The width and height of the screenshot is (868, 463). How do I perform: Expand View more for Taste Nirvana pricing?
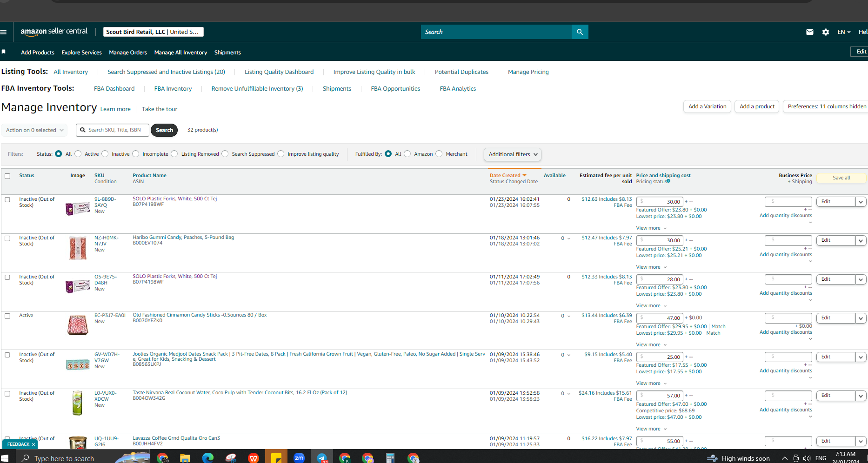coord(651,429)
